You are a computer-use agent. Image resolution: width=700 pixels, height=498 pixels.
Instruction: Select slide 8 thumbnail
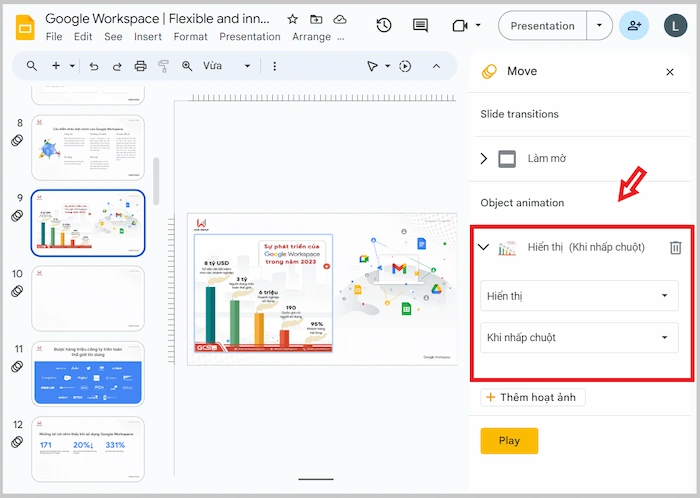(x=88, y=147)
